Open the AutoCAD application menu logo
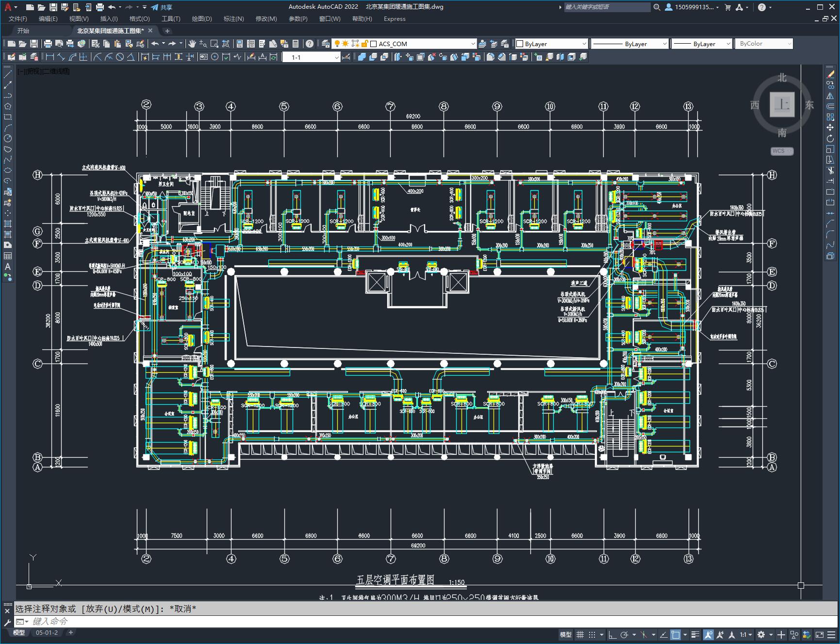Viewport: 840px width, 644px height. pos(8,7)
